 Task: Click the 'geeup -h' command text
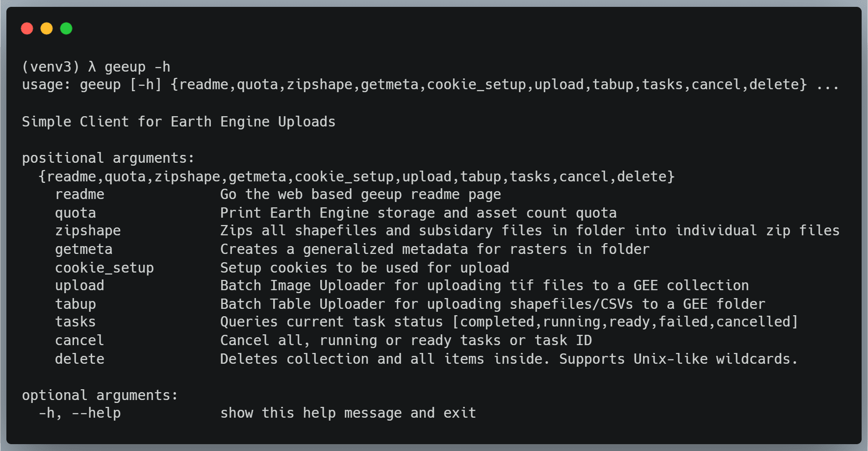coord(137,67)
